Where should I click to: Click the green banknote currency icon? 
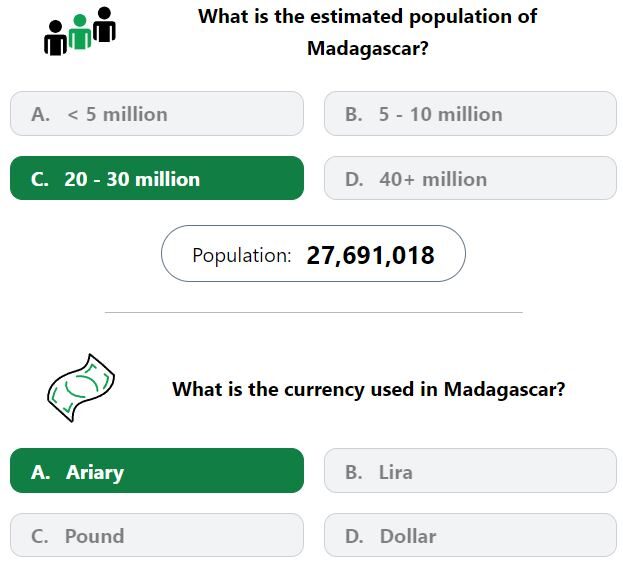(81, 388)
